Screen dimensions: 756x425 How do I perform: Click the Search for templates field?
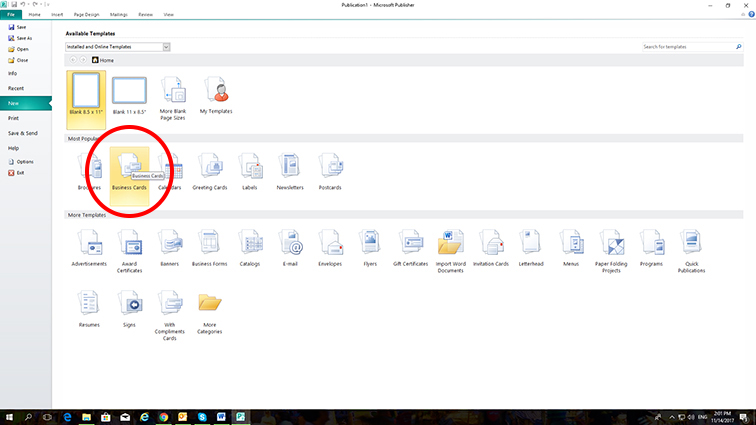(x=688, y=47)
